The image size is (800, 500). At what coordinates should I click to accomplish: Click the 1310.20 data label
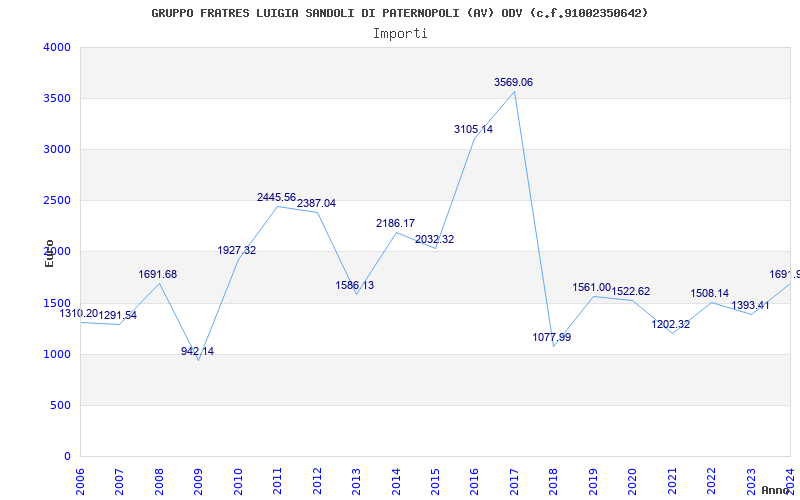[x=79, y=314]
